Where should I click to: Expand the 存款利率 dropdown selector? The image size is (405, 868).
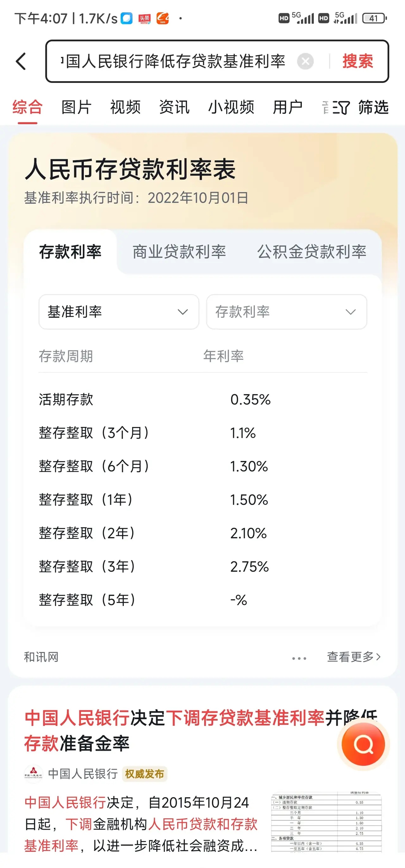286,312
